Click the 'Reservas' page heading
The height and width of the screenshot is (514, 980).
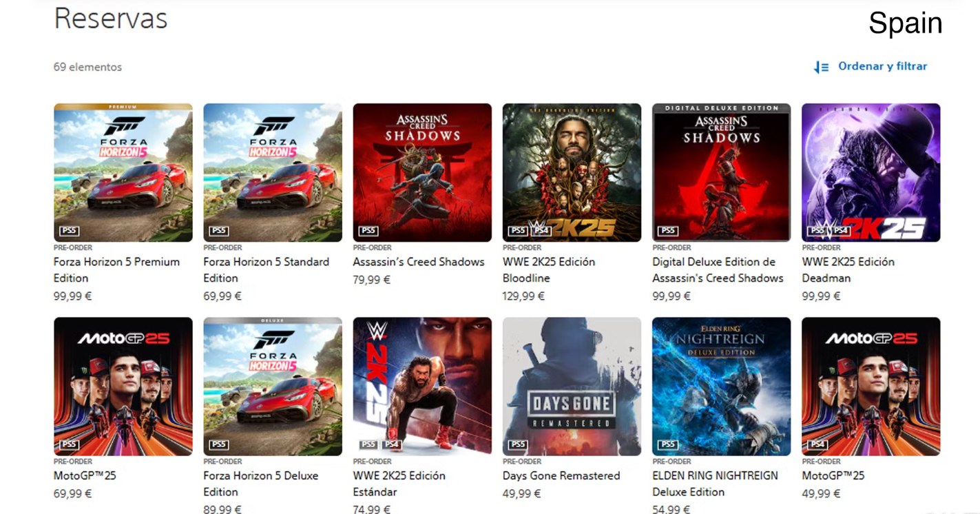(111, 19)
